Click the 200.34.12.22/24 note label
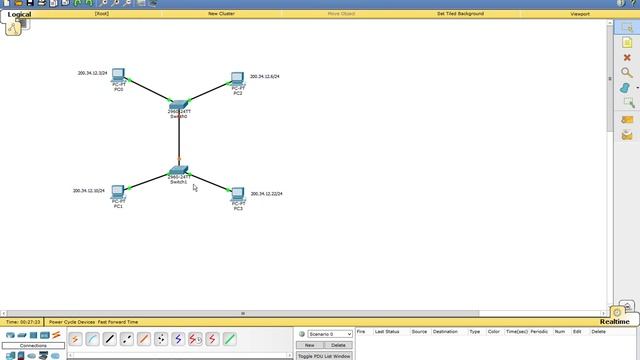This screenshot has width=640, height=360. tap(266, 193)
